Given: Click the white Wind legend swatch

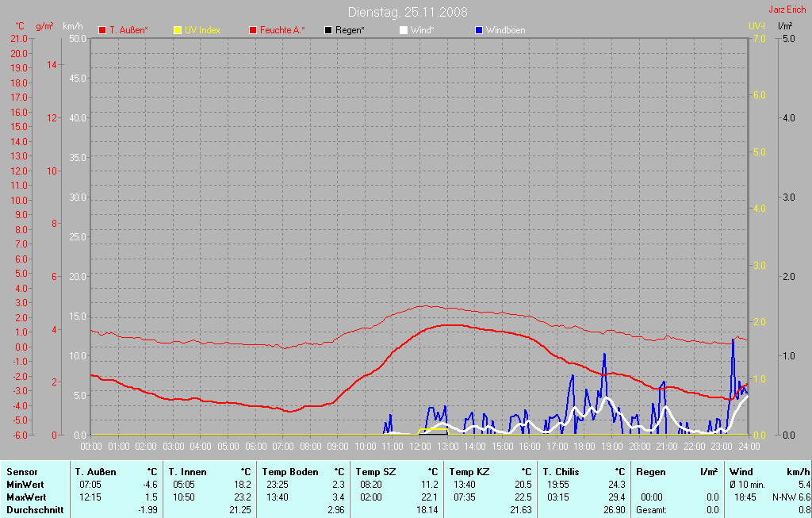Looking at the screenshot, I should [x=404, y=30].
